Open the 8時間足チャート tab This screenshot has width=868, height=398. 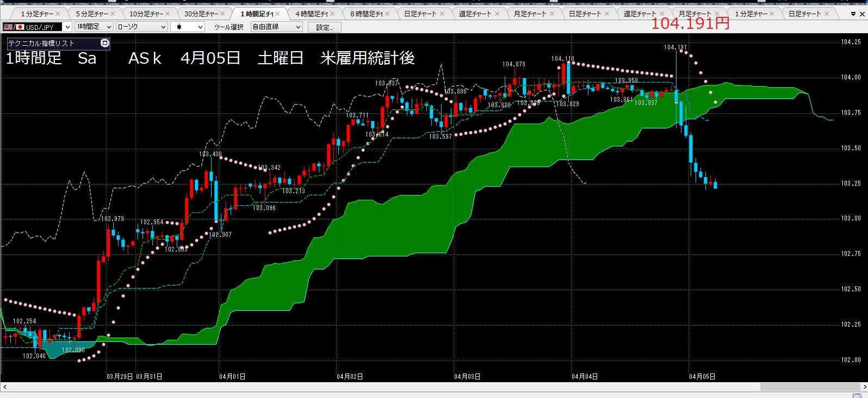coord(367,14)
